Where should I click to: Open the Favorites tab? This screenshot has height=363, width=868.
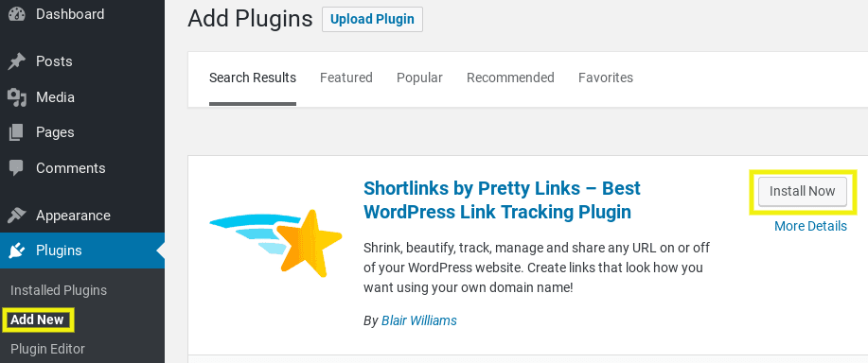[606, 78]
